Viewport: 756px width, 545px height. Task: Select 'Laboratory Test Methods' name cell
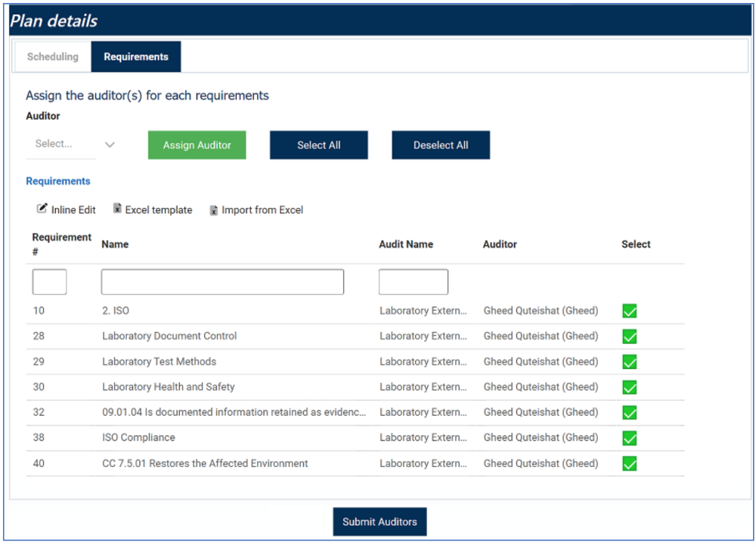tap(159, 362)
